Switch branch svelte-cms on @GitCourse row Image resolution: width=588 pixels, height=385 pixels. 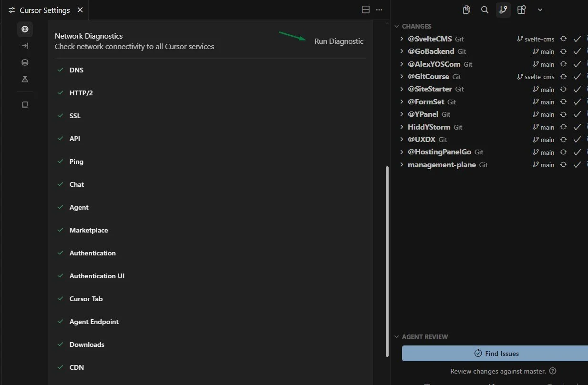click(536, 77)
